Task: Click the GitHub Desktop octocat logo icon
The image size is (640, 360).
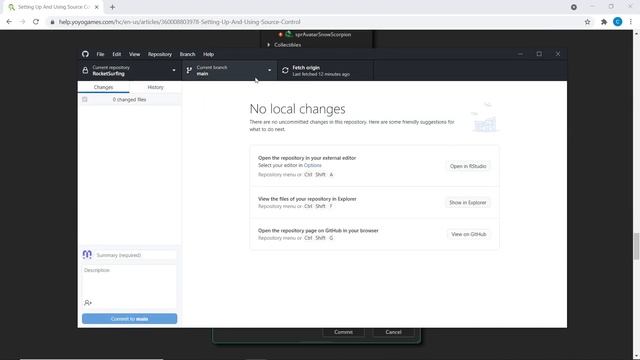Action: 85,54
